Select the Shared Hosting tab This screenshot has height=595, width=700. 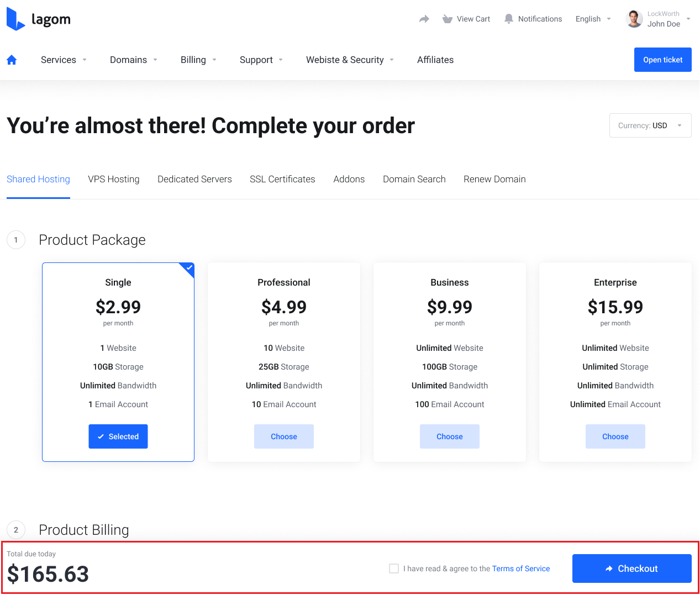(38, 179)
